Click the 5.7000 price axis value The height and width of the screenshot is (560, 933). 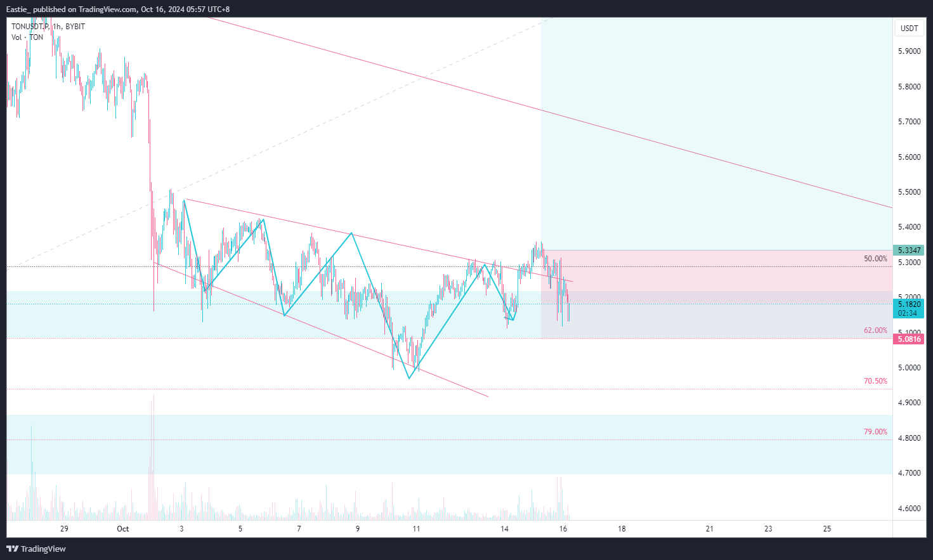click(910, 122)
